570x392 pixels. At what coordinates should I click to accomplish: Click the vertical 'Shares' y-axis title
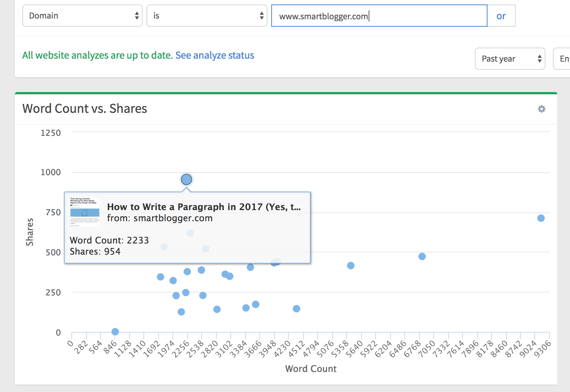click(x=30, y=232)
